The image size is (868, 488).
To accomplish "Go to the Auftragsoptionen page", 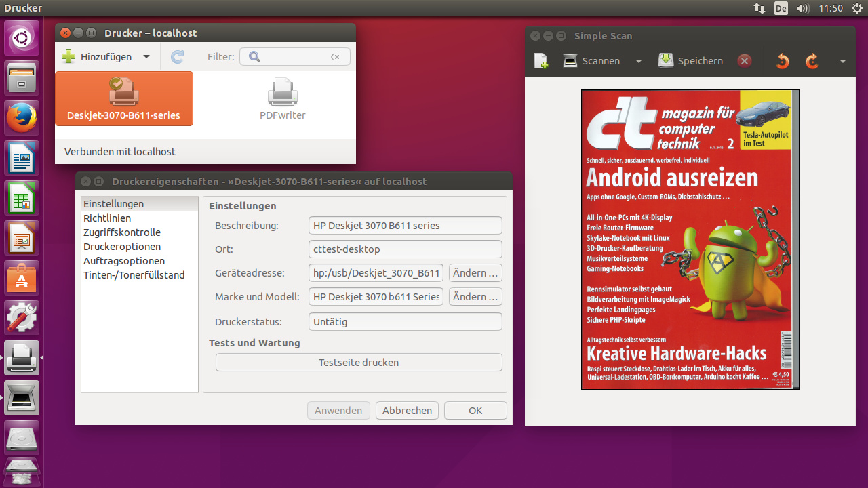I will coord(140,261).
